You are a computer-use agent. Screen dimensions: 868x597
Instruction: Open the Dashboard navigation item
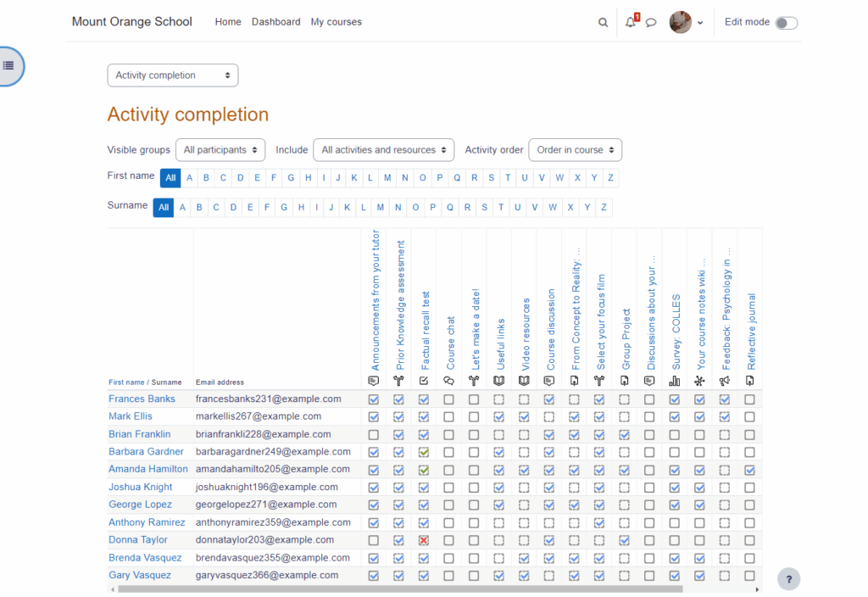275,22
